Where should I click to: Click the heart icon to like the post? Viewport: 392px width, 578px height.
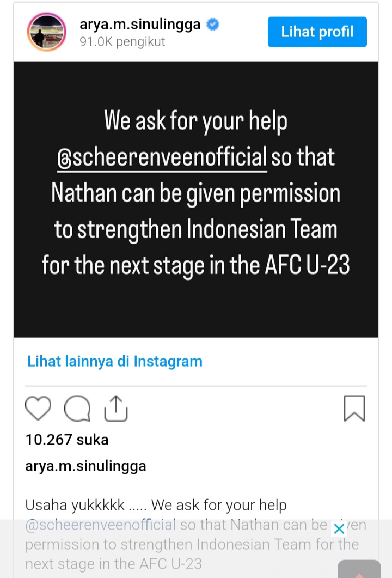click(38, 408)
